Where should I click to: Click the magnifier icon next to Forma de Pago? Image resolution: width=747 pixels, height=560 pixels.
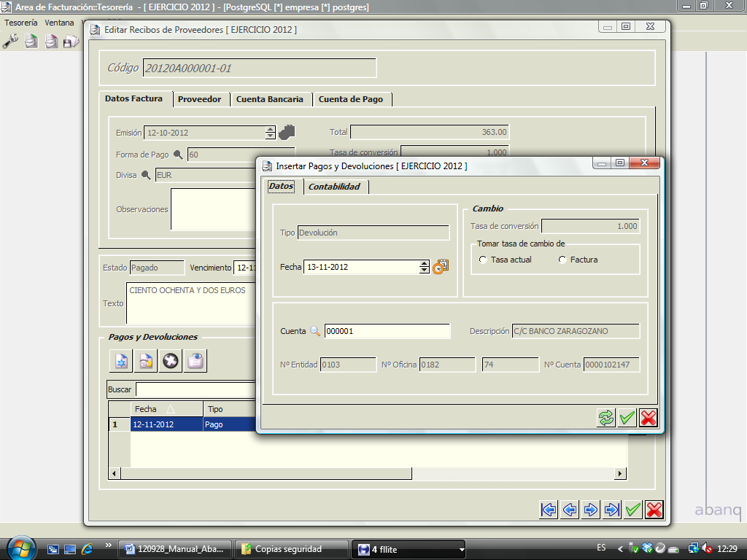[178, 155]
